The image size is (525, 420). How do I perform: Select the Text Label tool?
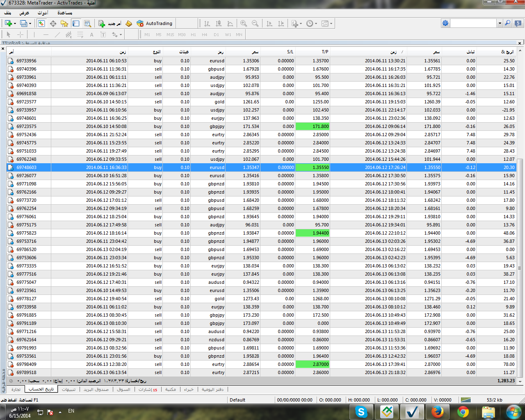click(103, 35)
